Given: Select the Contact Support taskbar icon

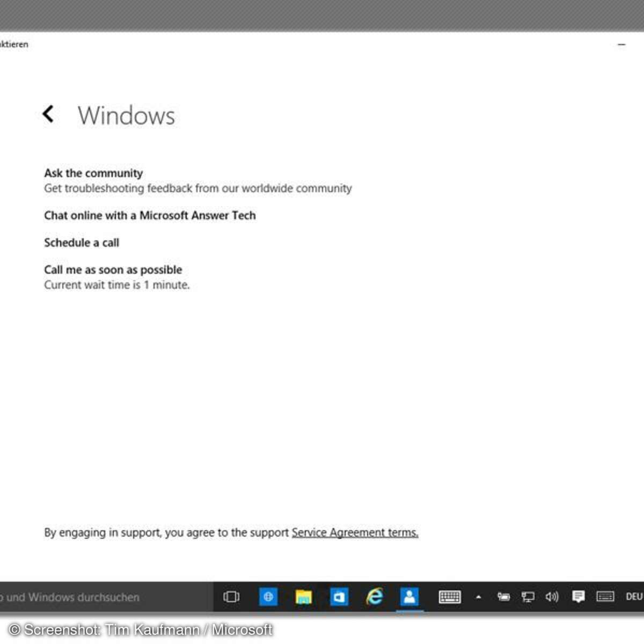Looking at the screenshot, I should pyautogui.click(x=409, y=597).
